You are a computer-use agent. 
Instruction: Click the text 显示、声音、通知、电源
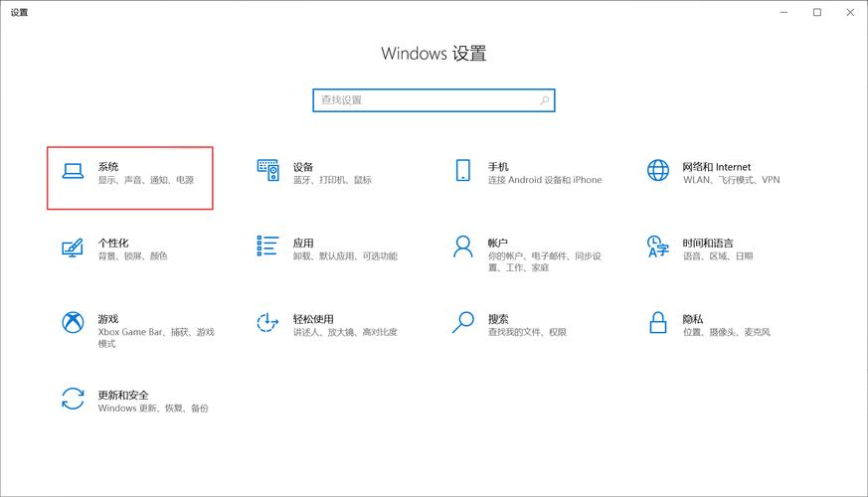(146, 180)
